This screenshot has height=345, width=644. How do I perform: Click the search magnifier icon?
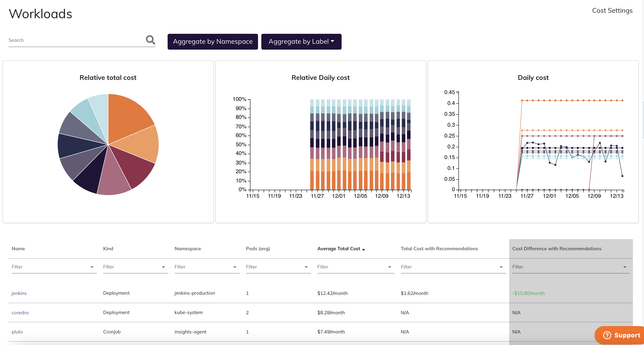pyautogui.click(x=150, y=40)
